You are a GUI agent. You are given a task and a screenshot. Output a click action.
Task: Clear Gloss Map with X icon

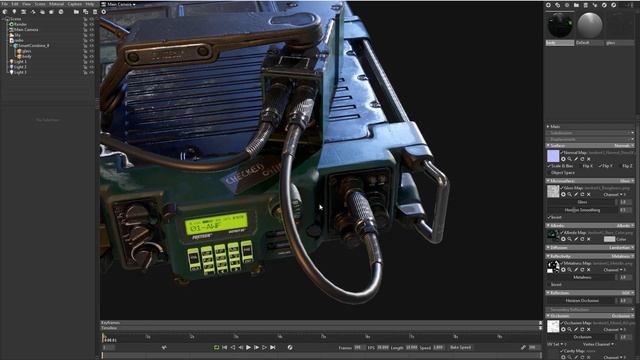[x=589, y=195]
